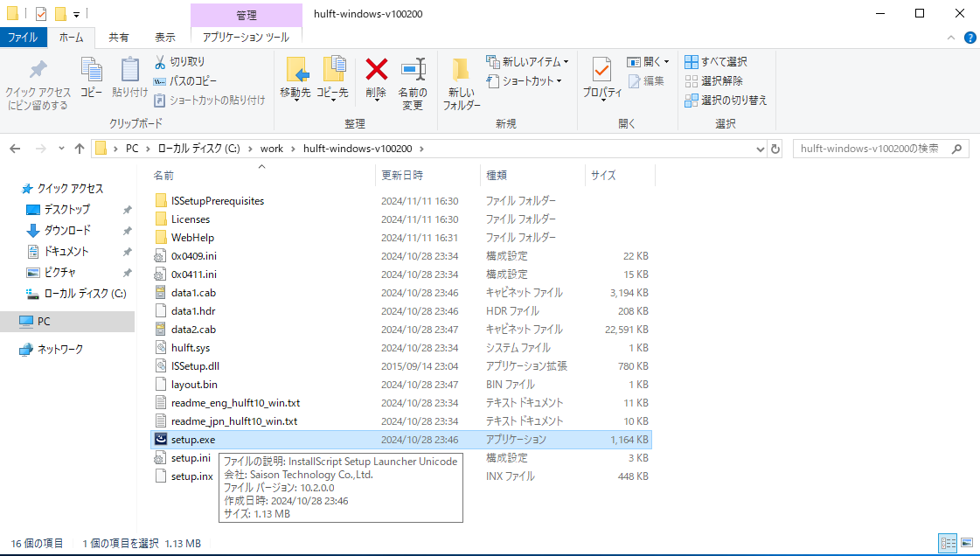
Task: Switch to the Home (ホーム) tab
Action: coord(72,38)
